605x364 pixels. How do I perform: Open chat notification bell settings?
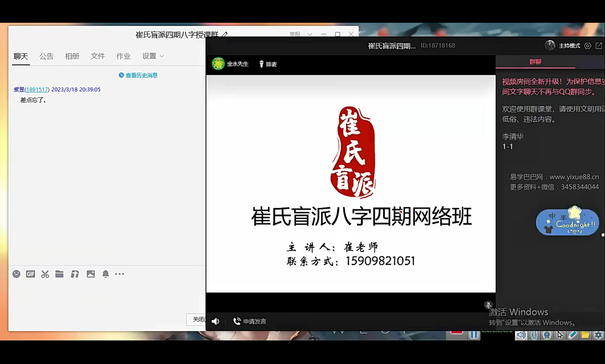click(105, 274)
